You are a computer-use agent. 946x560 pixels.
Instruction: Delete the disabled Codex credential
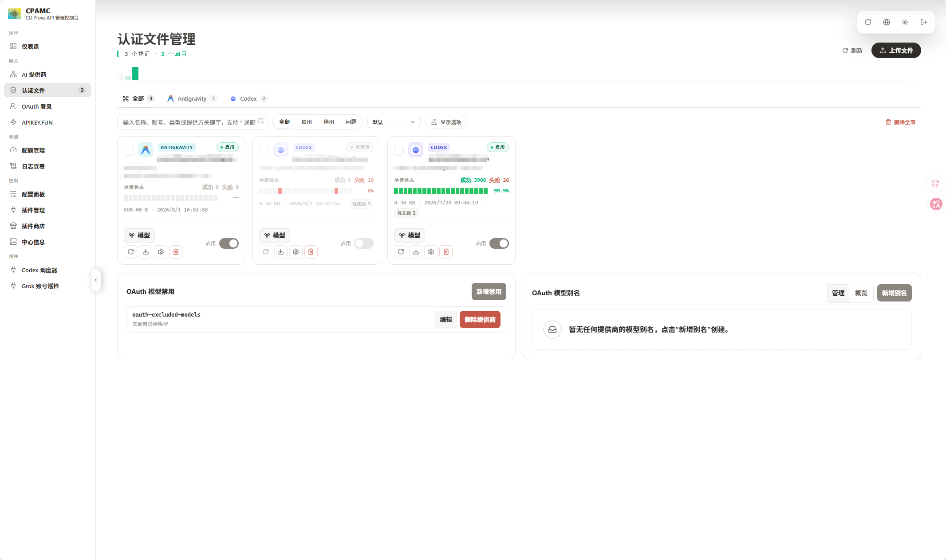[311, 252]
